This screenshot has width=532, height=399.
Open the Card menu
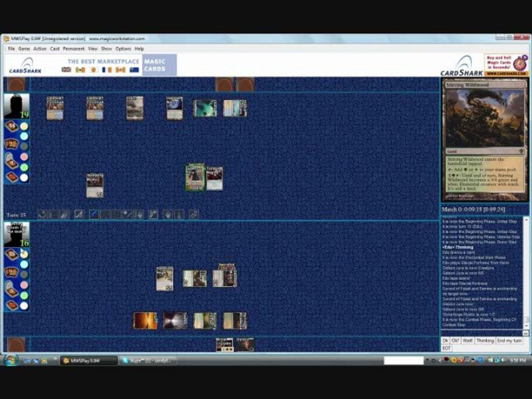tap(55, 49)
